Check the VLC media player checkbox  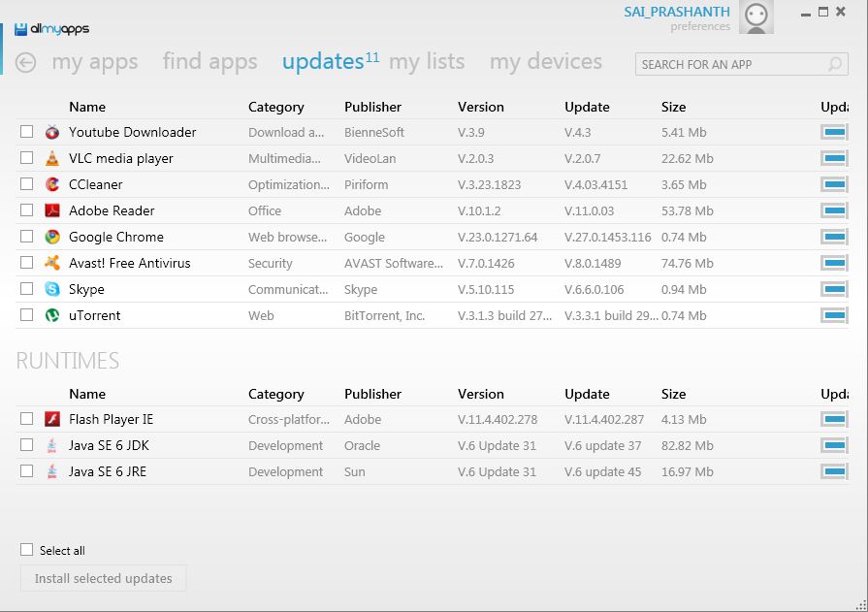pyautogui.click(x=26, y=158)
